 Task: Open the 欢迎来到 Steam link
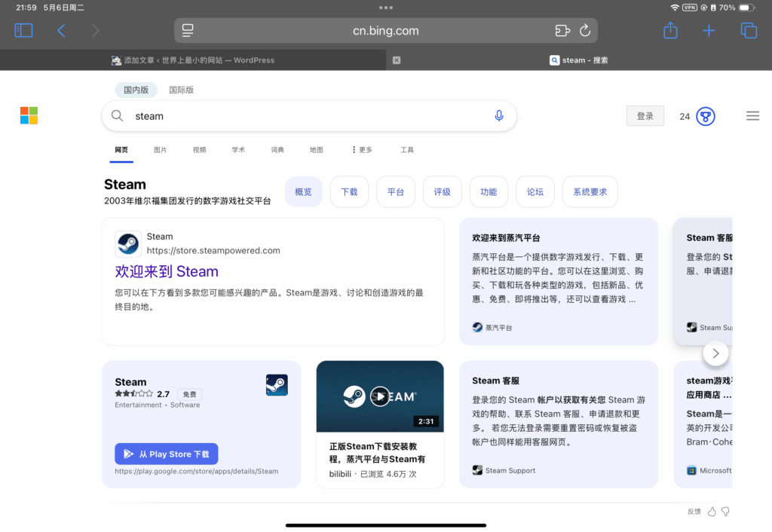click(x=167, y=271)
